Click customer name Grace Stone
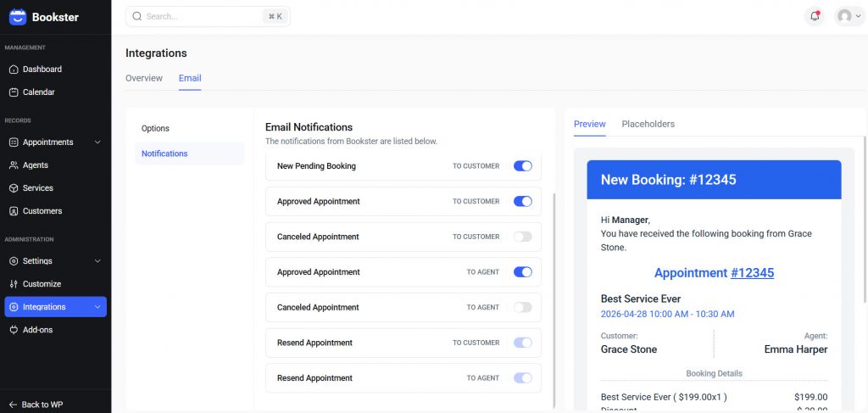This screenshot has height=413, width=868. click(629, 349)
